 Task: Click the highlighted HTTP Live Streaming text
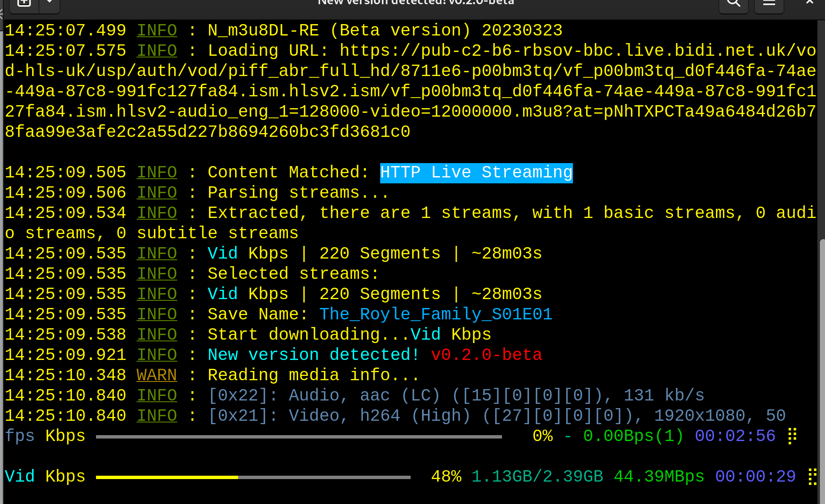pyautogui.click(x=476, y=173)
